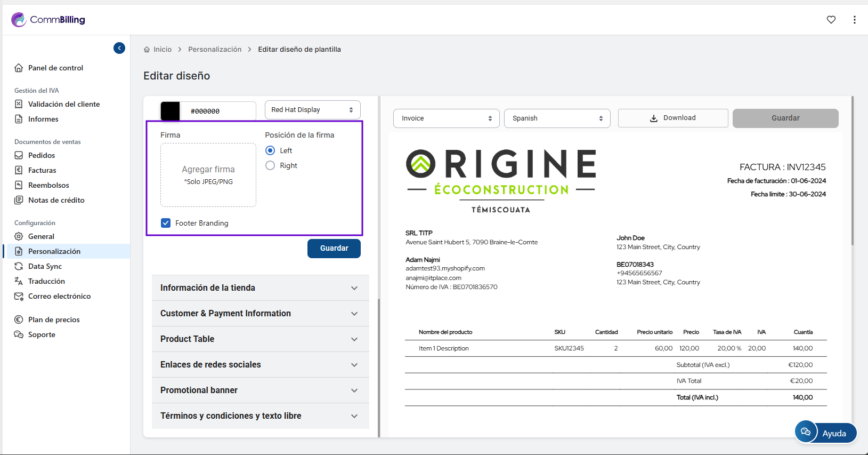Open the Invoice document type dropdown

pos(446,118)
